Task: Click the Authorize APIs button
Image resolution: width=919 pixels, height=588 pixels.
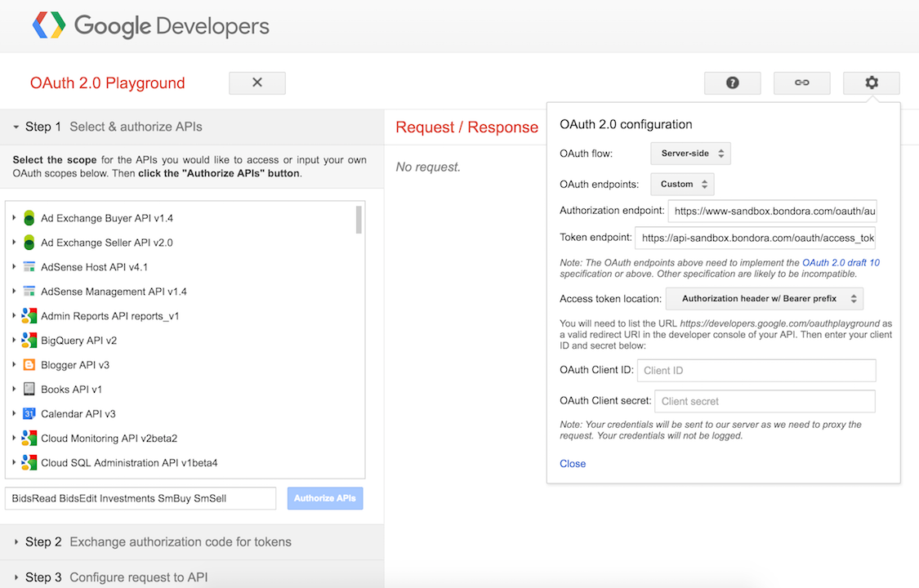Action: (324, 498)
